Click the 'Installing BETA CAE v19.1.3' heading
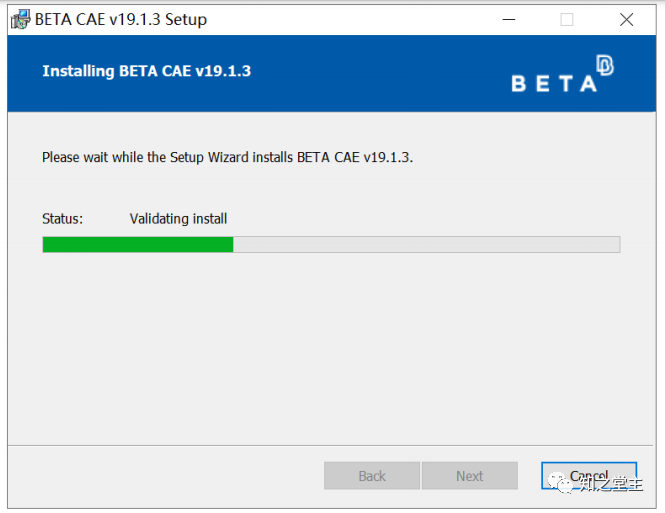The height and width of the screenshot is (513, 665). coord(146,71)
